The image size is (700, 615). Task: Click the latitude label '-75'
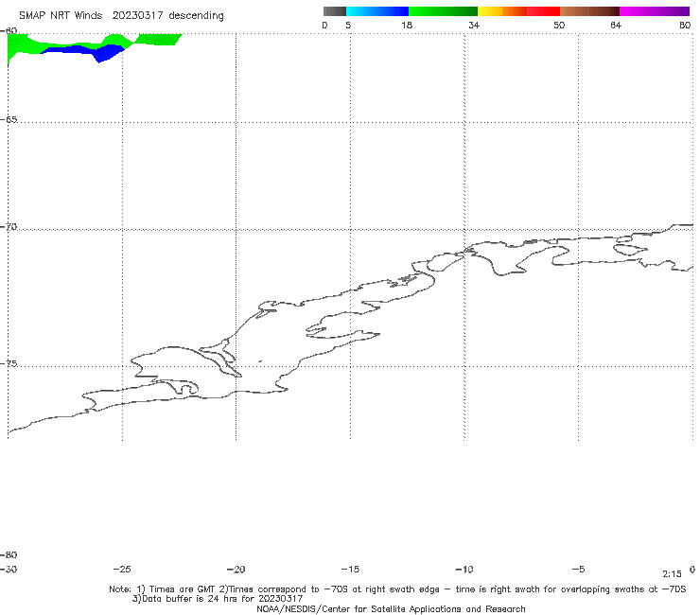click(x=9, y=363)
